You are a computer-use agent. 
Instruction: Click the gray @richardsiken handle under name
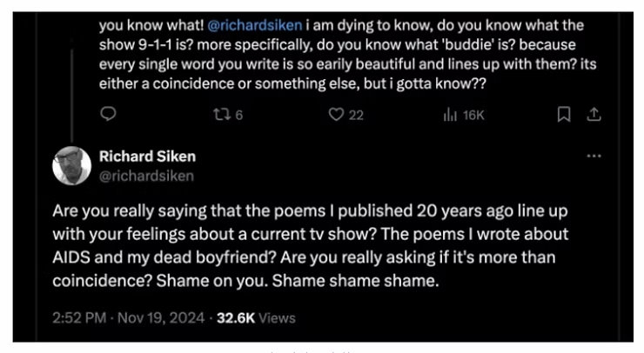pos(146,176)
